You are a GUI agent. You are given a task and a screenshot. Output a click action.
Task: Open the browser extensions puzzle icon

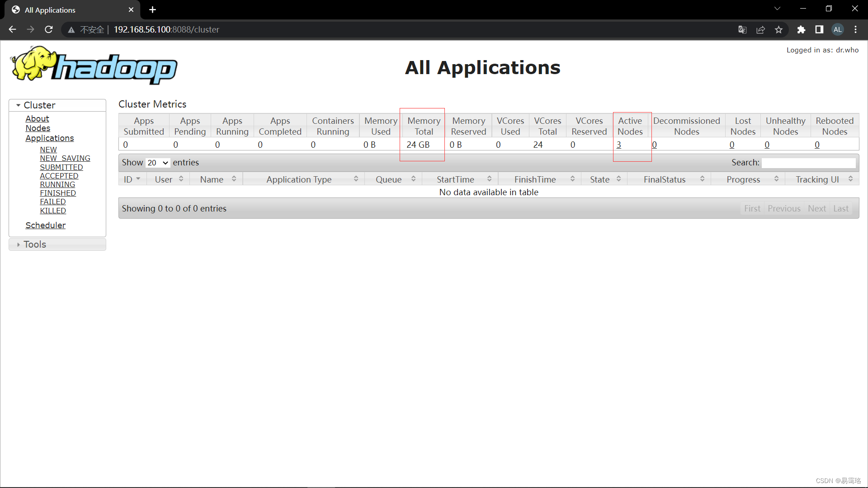click(x=801, y=29)
